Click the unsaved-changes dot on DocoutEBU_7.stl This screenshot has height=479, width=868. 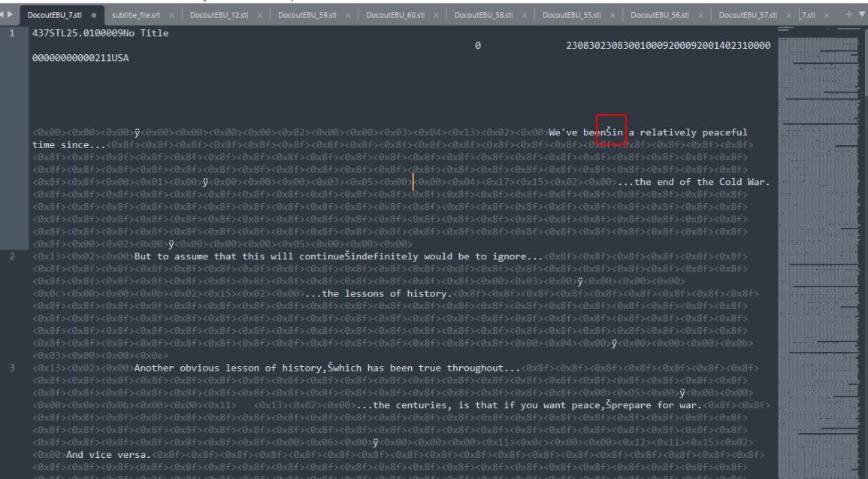click(x=93, y=14)
